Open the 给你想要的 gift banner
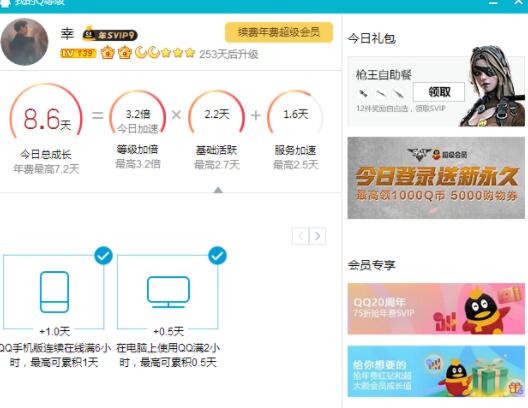The height and width of the screenshot is (408, 528). click(436, 371)
